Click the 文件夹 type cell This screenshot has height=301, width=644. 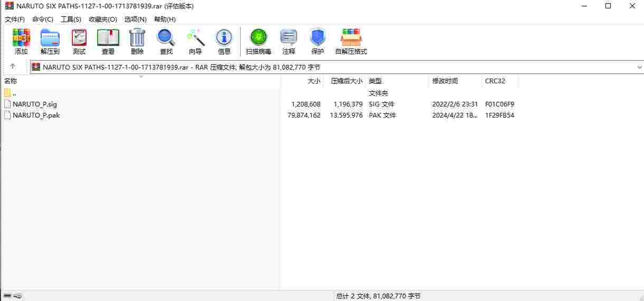378,93
